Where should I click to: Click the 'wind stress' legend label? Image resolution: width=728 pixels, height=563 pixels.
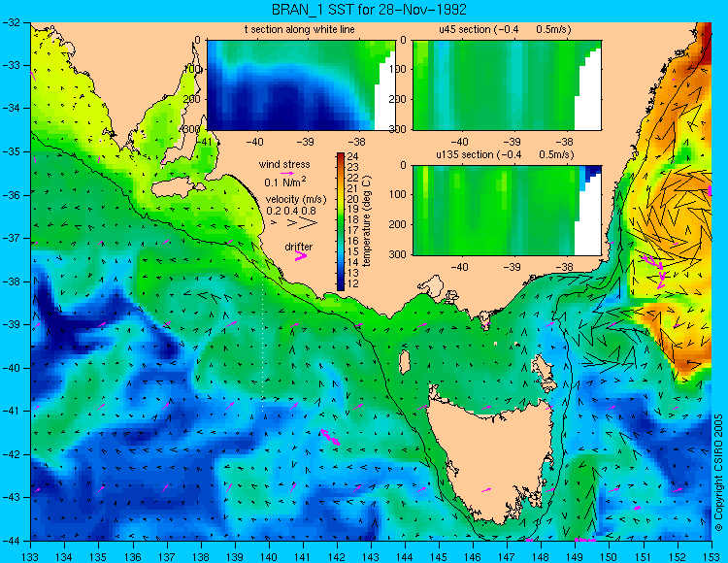pyautogui.click(x=284, y=164)
